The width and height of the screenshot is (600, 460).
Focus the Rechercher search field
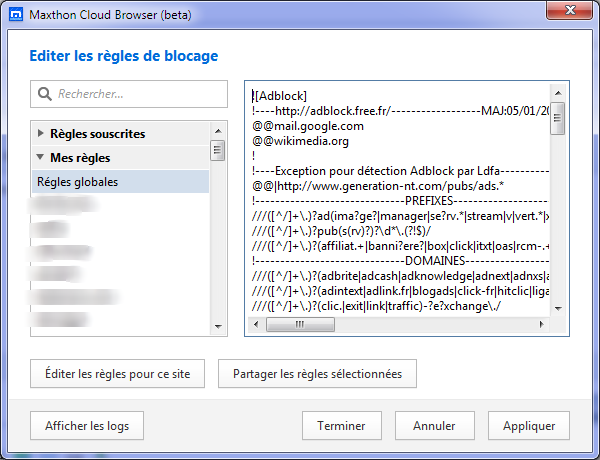tap(129, 94)
